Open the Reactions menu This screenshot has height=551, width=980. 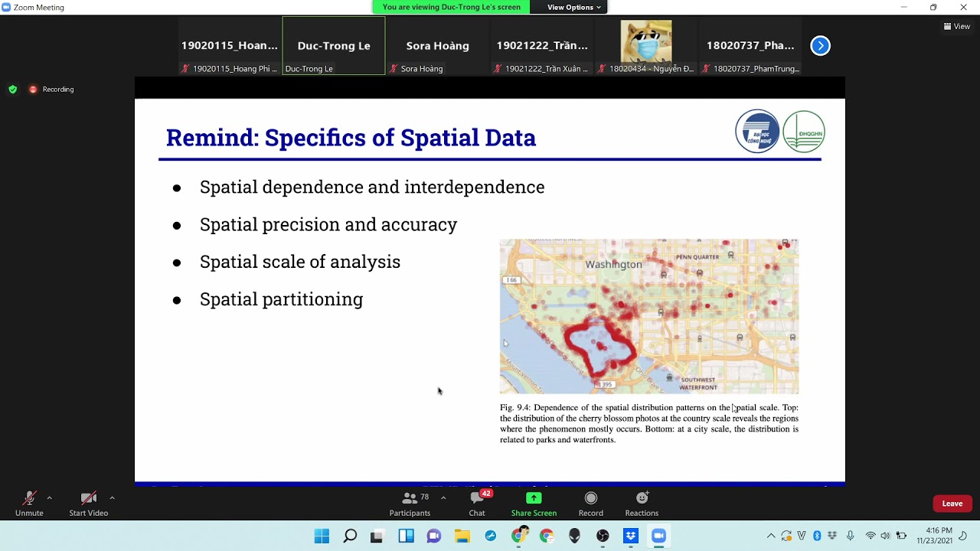642,504
